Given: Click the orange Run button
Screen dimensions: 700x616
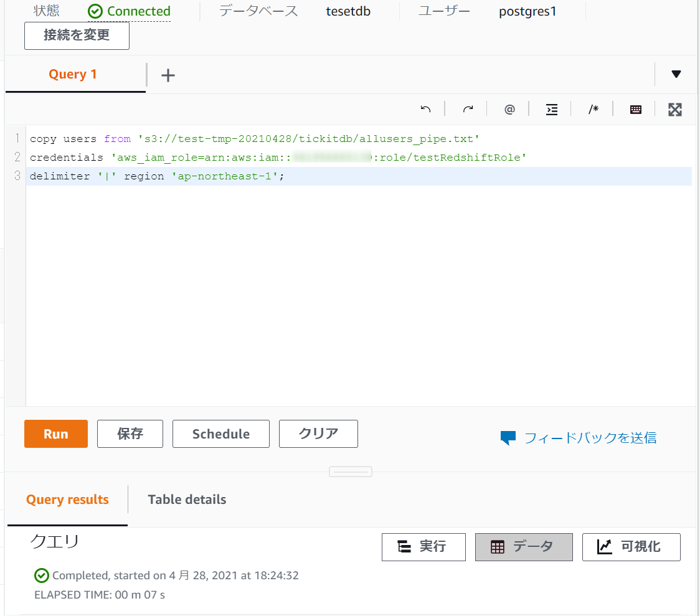Looking at the screenshot, I should point(56,434).
